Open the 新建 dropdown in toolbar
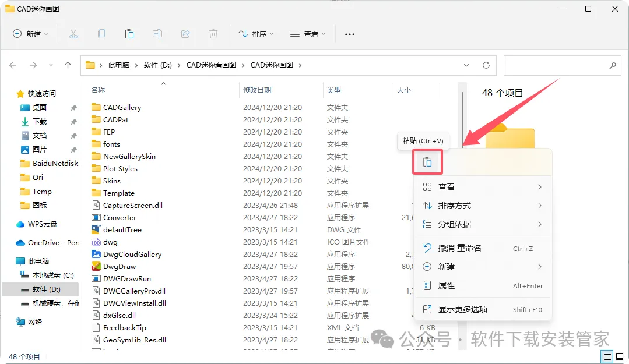This screenshot has width=629, height=364. 30,34
